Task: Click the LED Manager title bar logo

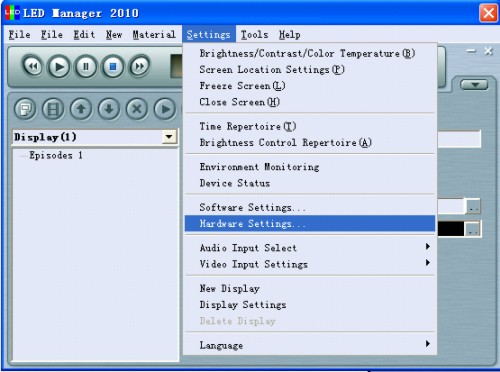Action: click(12, 13)
